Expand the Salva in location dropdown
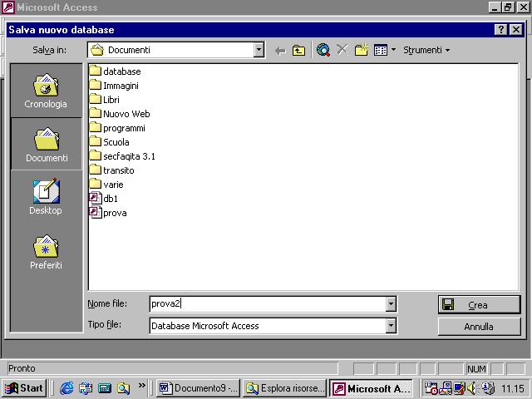532x399 pixels. [259, 50]
